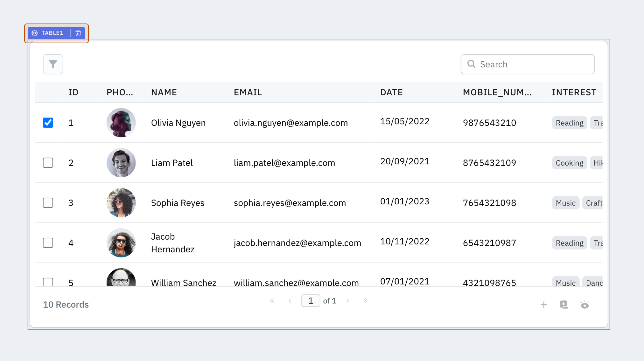Click the download data icon
The width and height of the screenshot is (644, 361).
pos(564,305)
